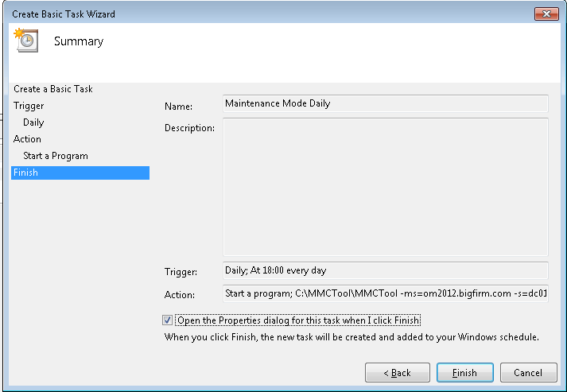Click inside the empty Description box
Image resolution: width=567 pixels, height=392 pixels.
click(x=386, y=187)
